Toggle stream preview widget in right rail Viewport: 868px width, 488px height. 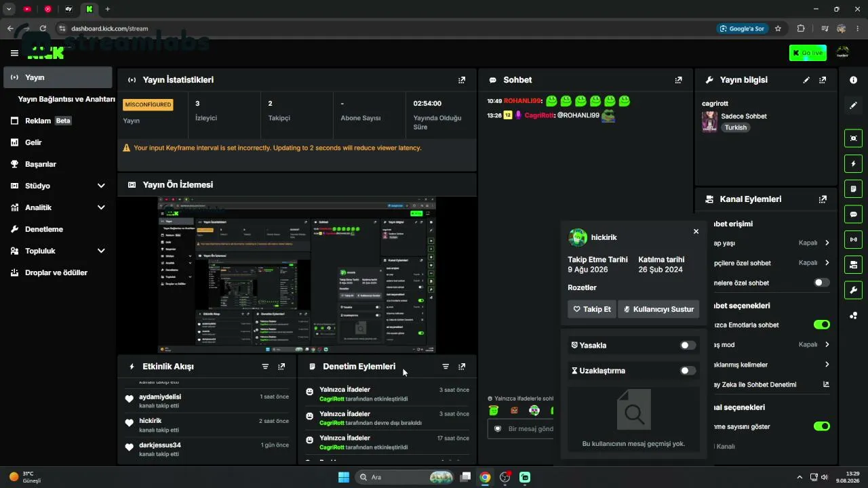[x=853, y=138]
